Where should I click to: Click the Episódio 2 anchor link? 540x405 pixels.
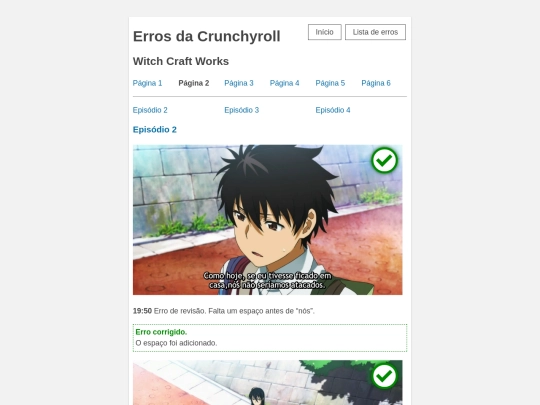click(150, 110)
